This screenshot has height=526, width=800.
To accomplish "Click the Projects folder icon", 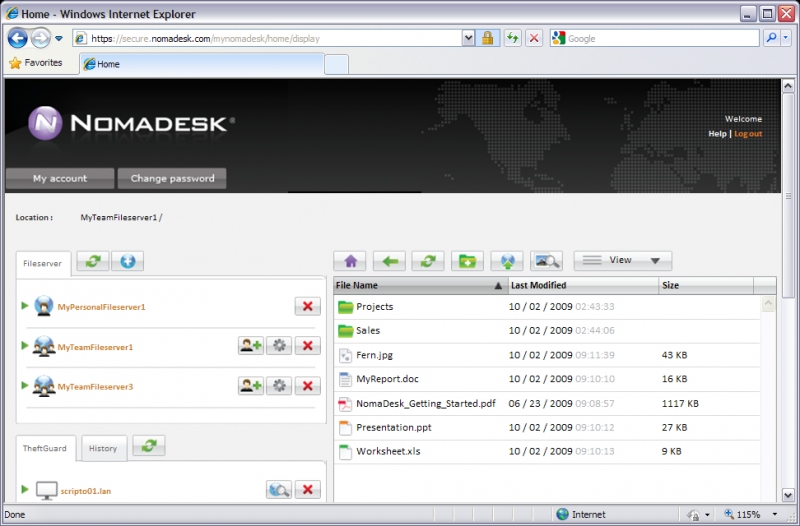I will 345,307.
